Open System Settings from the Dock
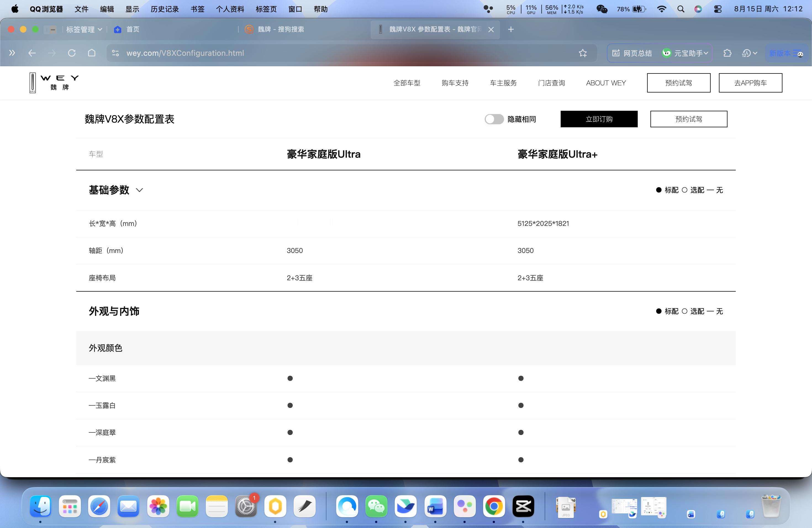The width and height of the screenshot is (812, 528). pos(246,506)
